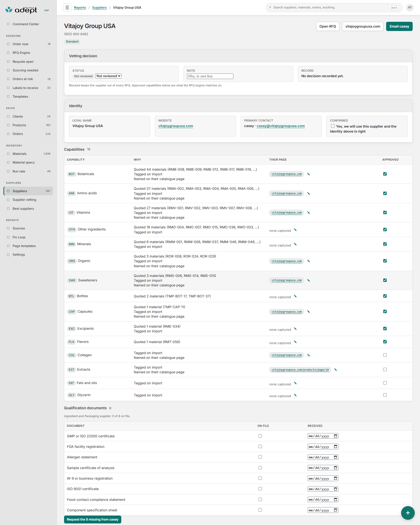
Task: Confirm supplier identity checkbox
Action: click(333, 126)
